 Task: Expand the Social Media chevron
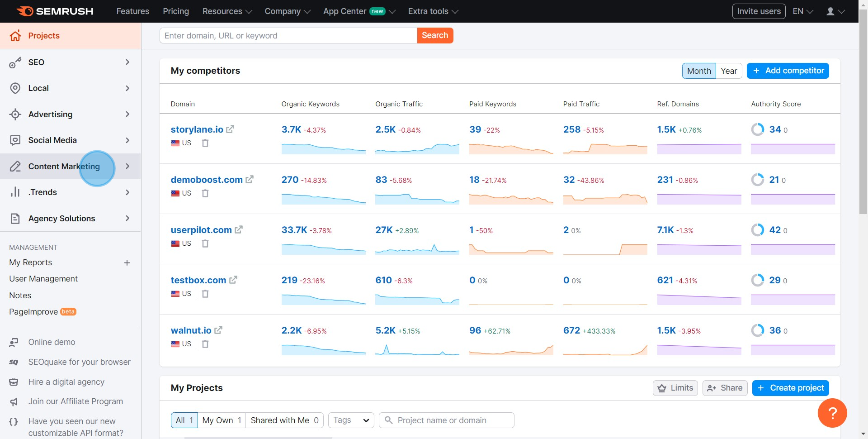pyautogui.click(x=127, y=140)
